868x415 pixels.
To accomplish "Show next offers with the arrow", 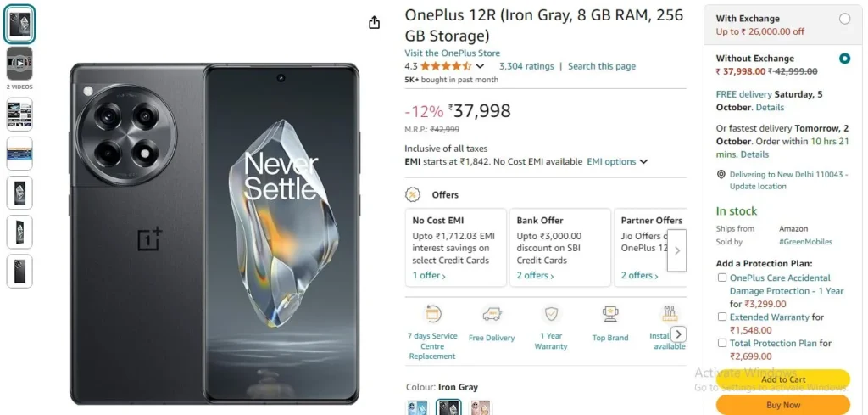I will pos(676,250).
